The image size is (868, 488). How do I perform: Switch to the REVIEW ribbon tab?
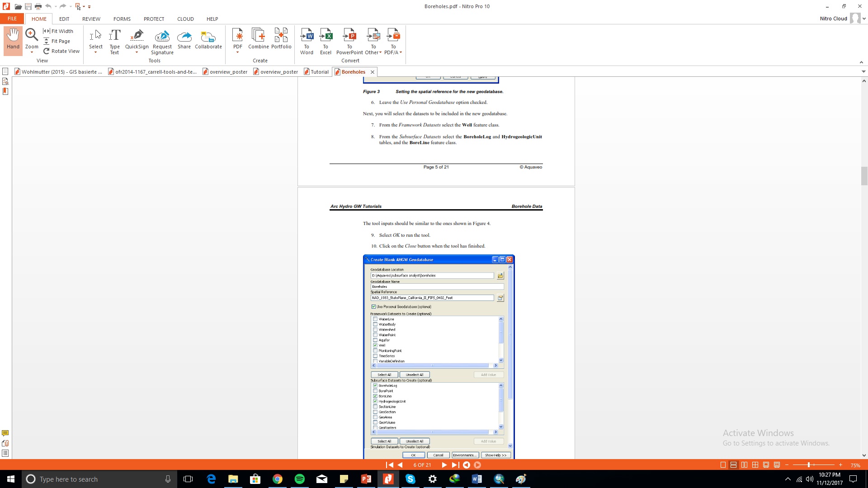click(91, 19)
